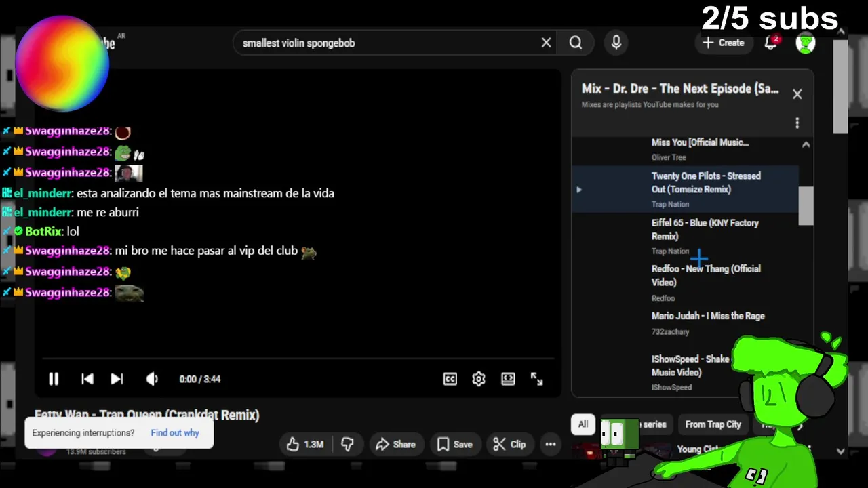Play Twenty One Pilots - Stressed Out remix
The width and height of the screenshot is (868, 488).
pyautogui.click(x=685, y=189)
